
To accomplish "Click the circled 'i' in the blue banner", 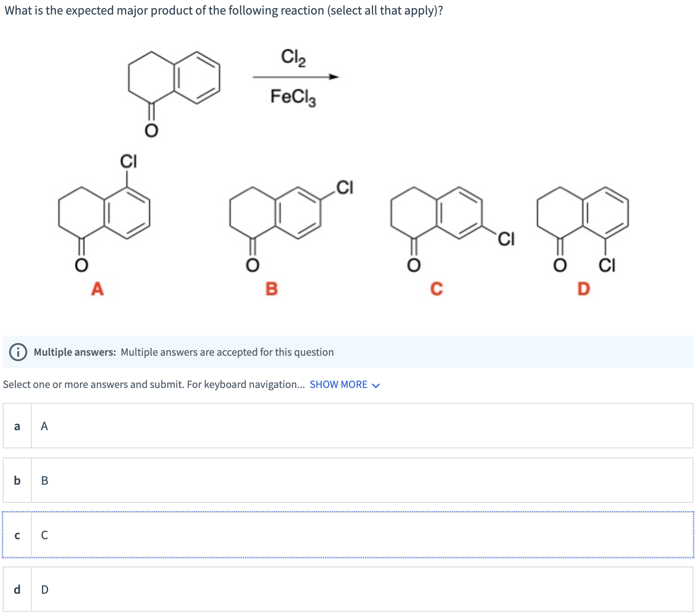I will (17, 352).
